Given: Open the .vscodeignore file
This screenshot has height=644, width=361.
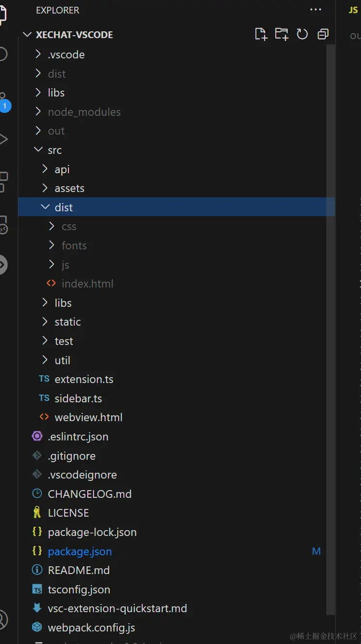Looking at the screenshot, I should click(82, 475).
